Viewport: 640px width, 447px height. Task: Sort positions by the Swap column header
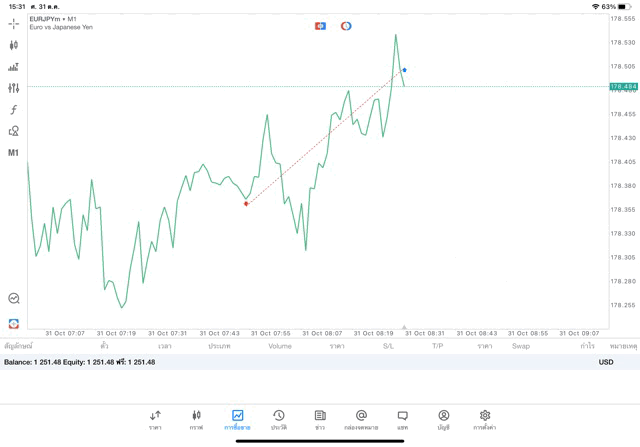tap(521, 346)
